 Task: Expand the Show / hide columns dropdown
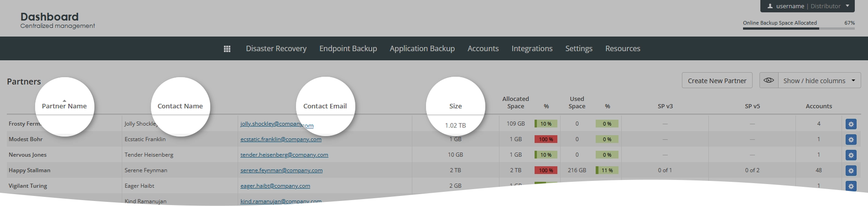point(820,80)
